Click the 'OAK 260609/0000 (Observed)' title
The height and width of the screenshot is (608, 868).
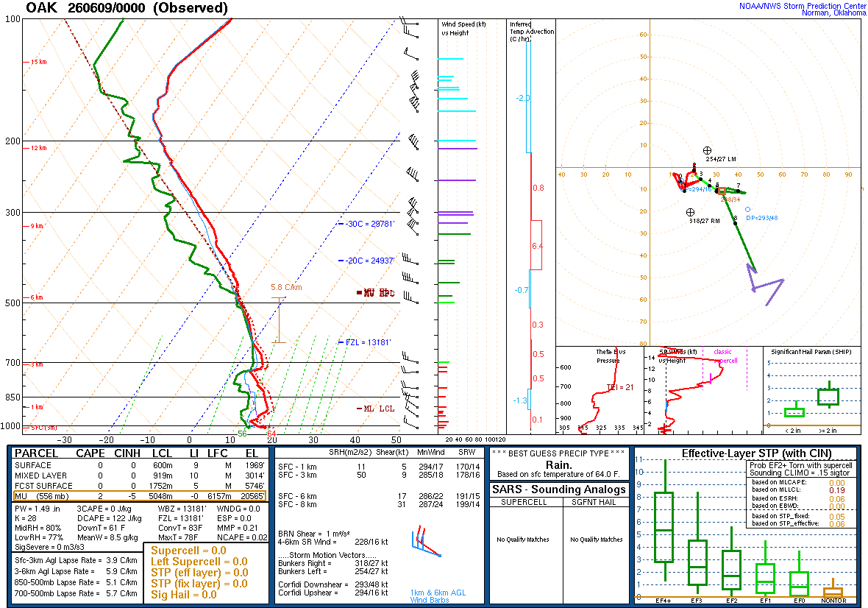coord(127,8)
